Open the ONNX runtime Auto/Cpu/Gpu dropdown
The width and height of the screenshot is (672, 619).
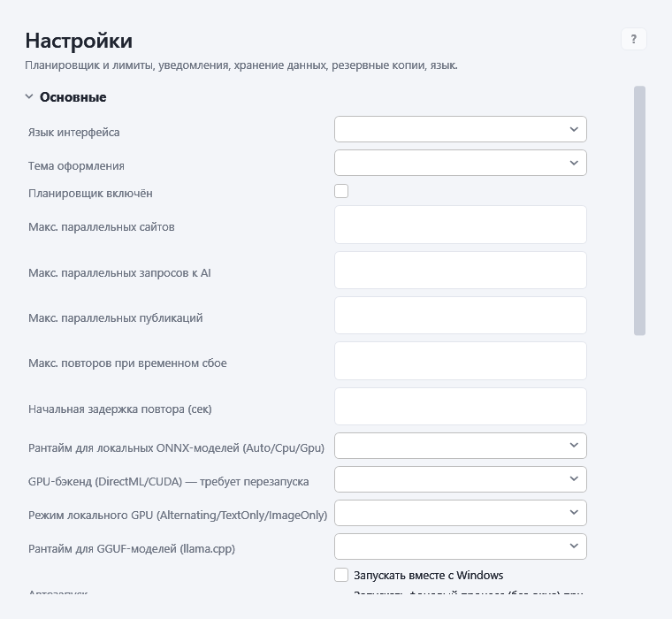click(461, 446)
